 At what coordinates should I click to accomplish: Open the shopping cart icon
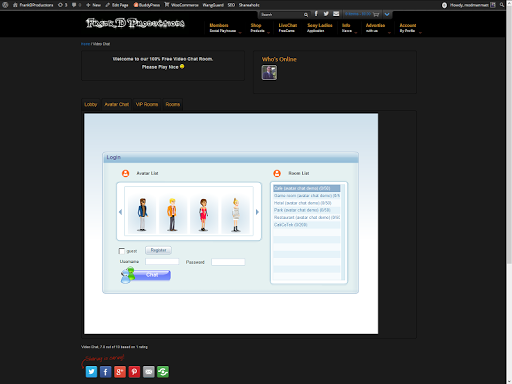tap(376, 14)
